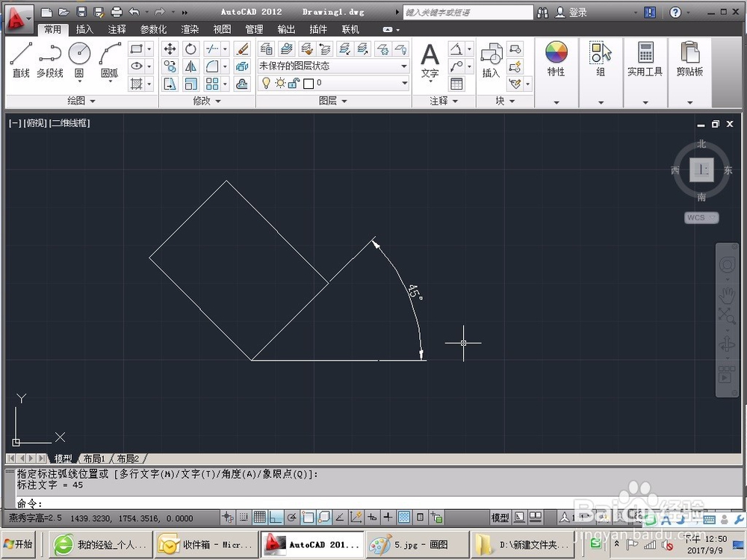Viewport: 747px width, 560px height.
Task: Switch to layout tab 布局2
Action: (128, 458)
